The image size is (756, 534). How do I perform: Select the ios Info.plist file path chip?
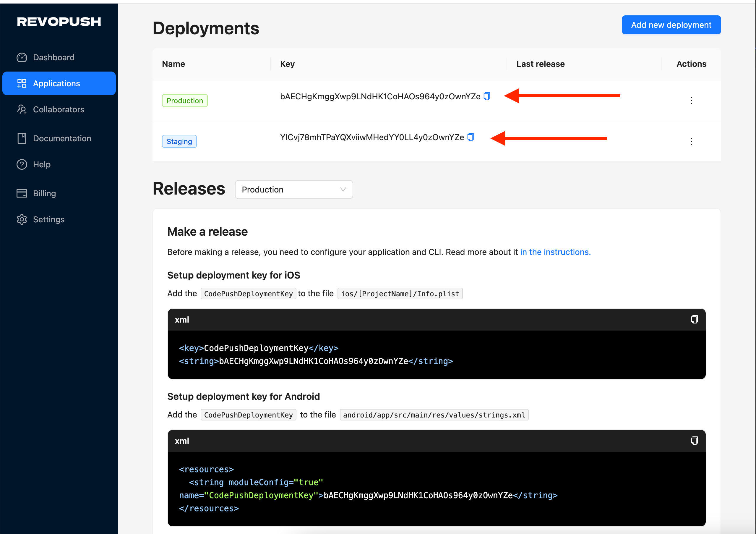(400, 294)
